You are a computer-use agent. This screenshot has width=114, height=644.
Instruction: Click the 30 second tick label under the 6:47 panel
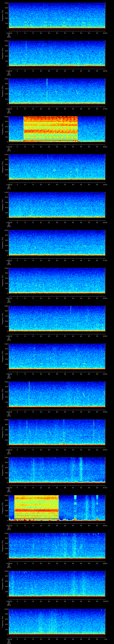(x=57, y=147)
